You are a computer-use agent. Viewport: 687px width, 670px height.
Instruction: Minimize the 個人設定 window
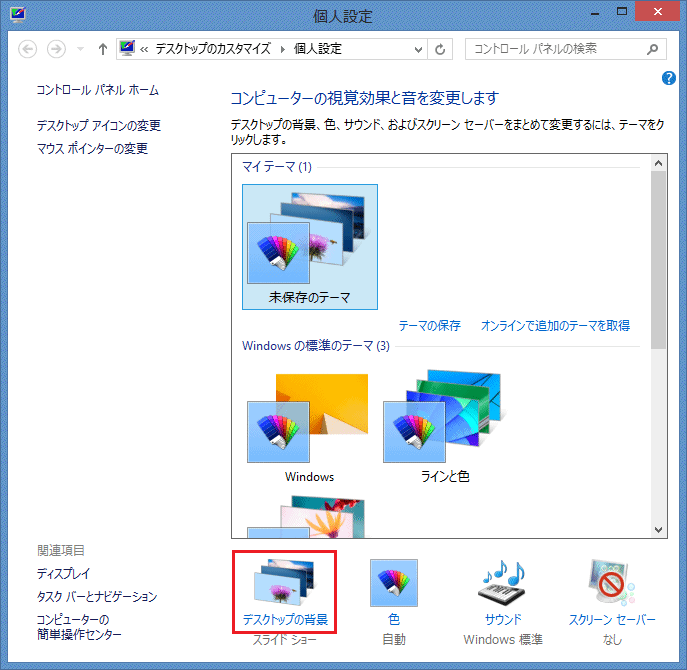click(595, 12)
